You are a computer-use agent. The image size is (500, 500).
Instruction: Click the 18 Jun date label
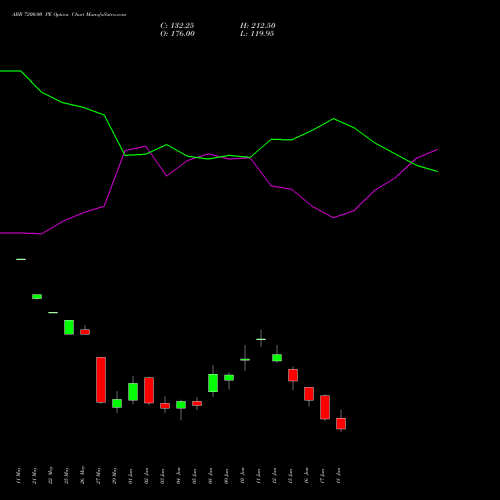point(339,476)
